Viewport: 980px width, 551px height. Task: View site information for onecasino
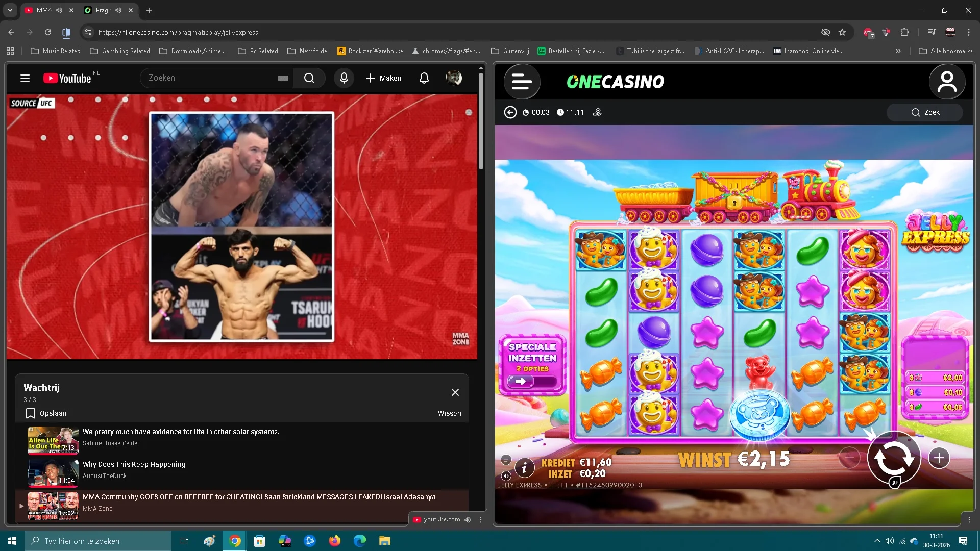(x=88, y=32)
